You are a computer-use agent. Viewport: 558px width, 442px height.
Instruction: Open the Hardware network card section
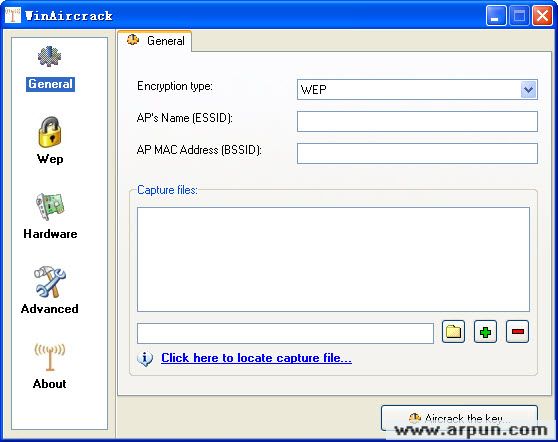[x=50, y=216]
